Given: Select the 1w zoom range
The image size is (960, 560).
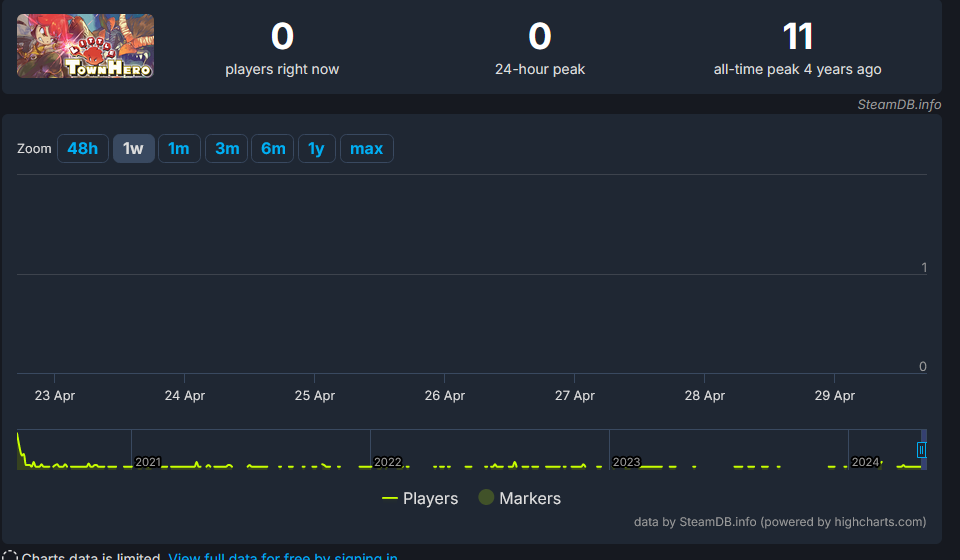Looking at the screenshot, I should (133, 149).
